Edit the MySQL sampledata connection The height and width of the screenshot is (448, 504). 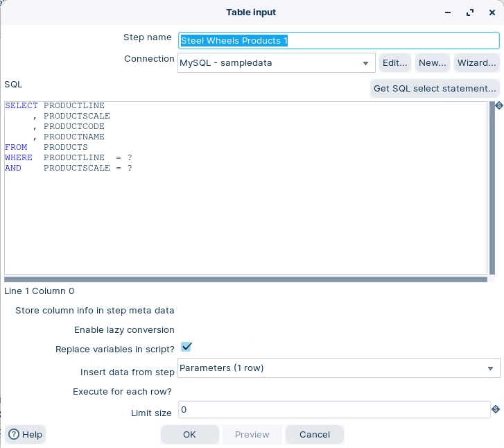click(x=395, y=63)
